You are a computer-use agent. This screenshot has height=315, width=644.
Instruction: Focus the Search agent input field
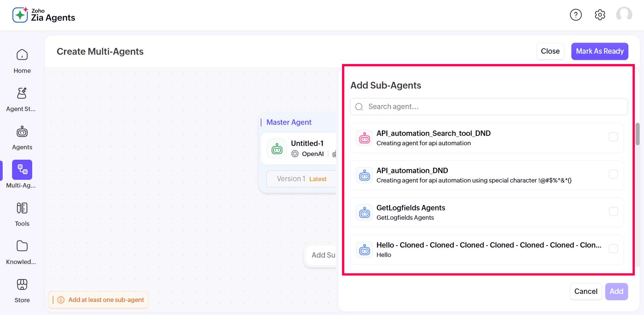click(489, 107)
